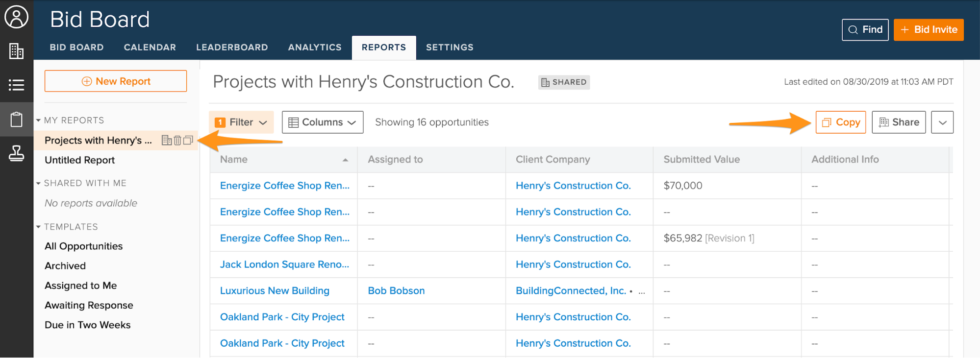The width and height of the screenshot is (980, 358).
Task: Create a New Report
Action: click(116, 81)
